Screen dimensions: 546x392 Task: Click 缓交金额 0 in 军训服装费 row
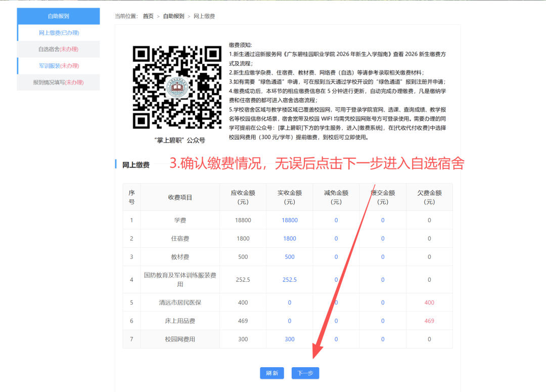[x=383, y=280]
